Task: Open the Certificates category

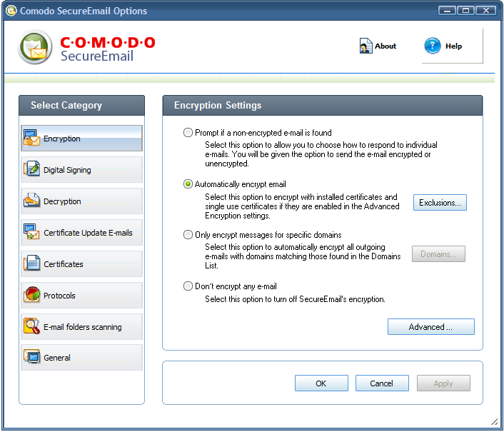Action: tap(81, 263)
